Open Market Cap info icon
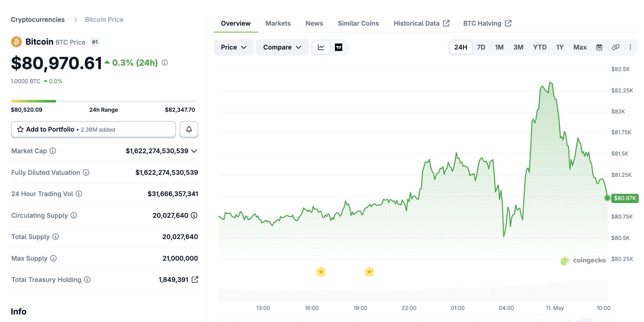The width and height of the screenshot is (644, 322). (53, 151)
